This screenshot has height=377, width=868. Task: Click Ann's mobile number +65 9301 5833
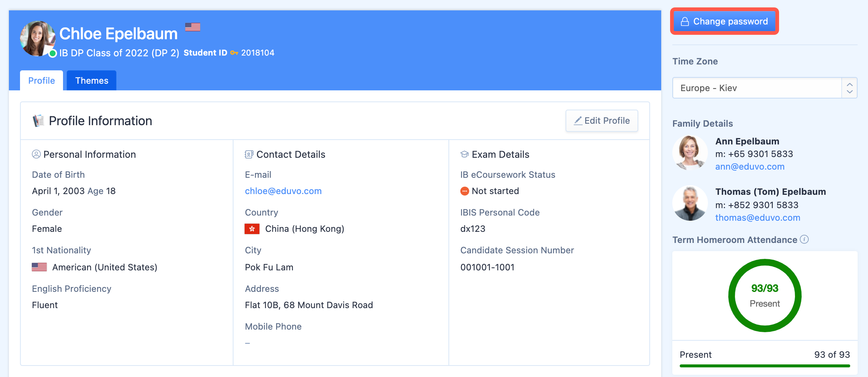[x=761, y=154]
